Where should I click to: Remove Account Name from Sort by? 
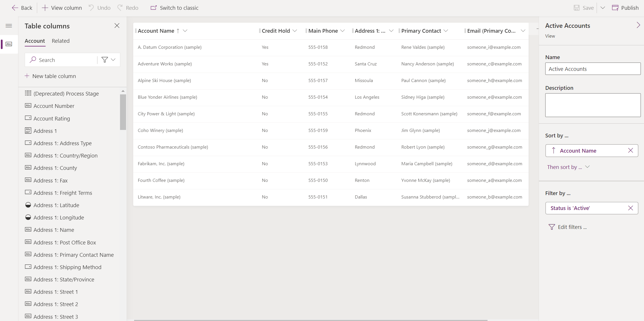click(631, 150)
